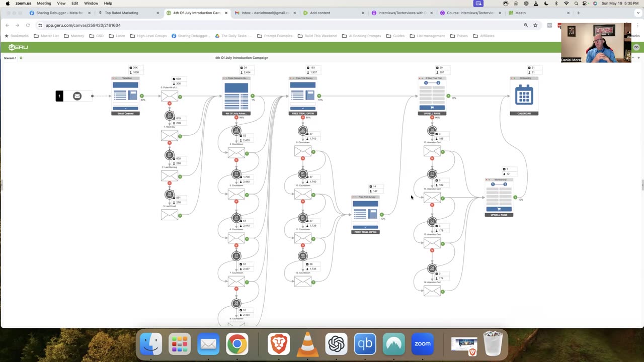Select the Scenario 1 tab

[10, 58]
